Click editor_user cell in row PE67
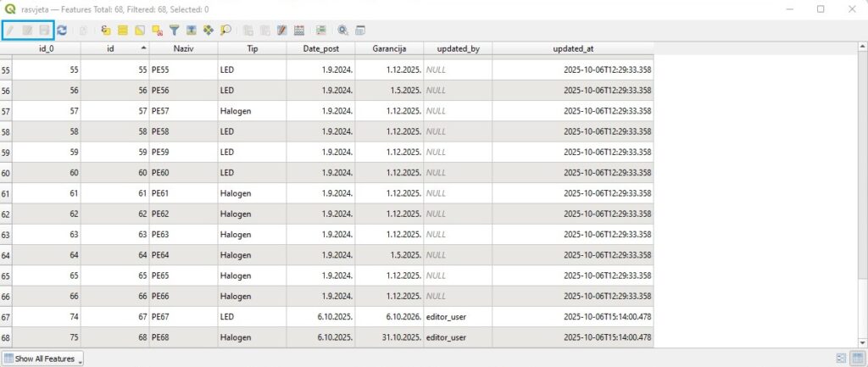Image resolution: width=868 pixels, height=367 pixels. 459,317
